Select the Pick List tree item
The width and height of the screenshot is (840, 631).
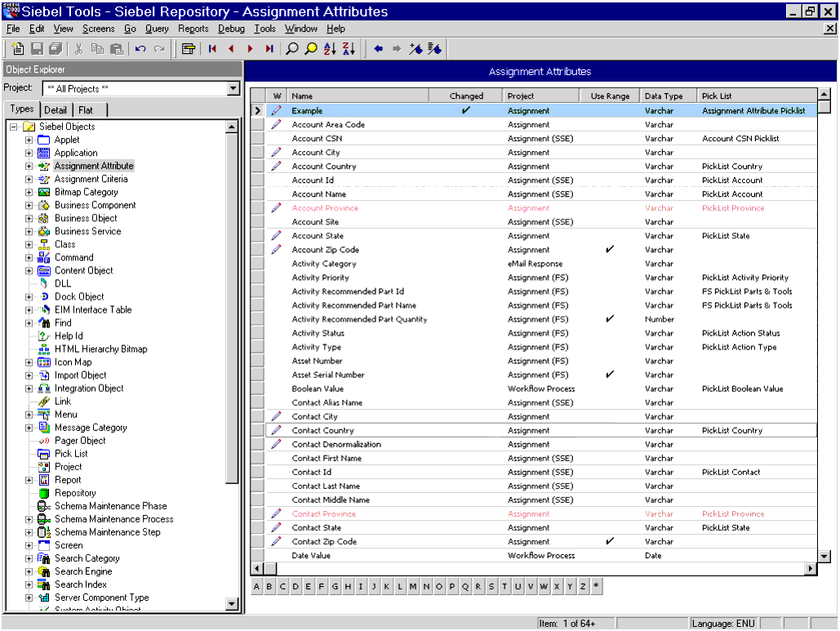tap(71, 454)
